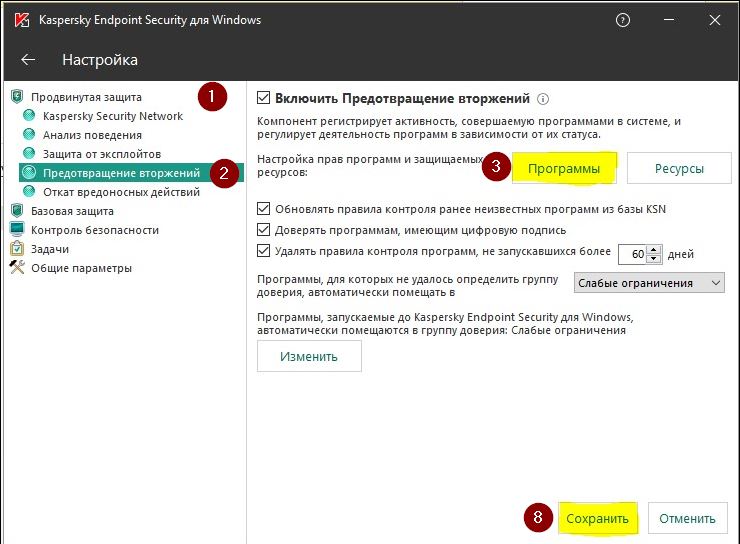This screenshot has width=740, height=544.
Task: Click the Откат вредоносных действий sphere icon
Action: 29,192
